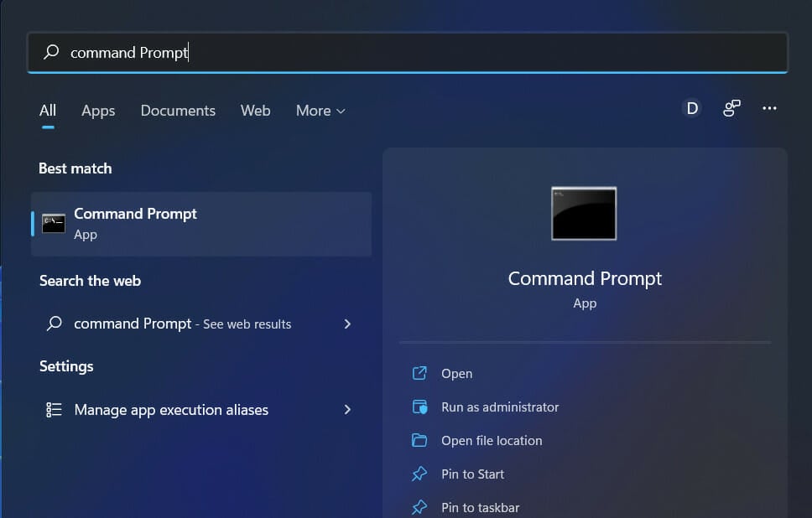The width and height of the screenshot is (812, 518).
Task: Select the All tab
Action: [x=48, y=111]
